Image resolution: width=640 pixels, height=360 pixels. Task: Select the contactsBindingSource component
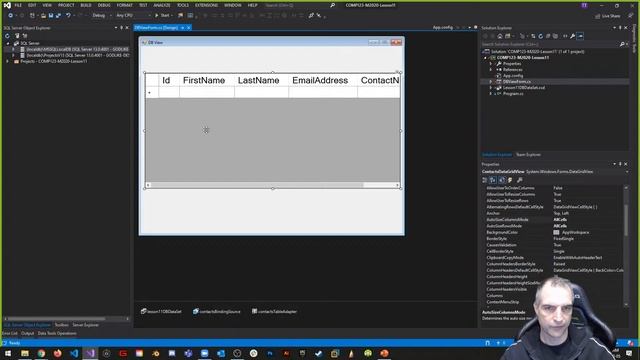click(216, 311)
